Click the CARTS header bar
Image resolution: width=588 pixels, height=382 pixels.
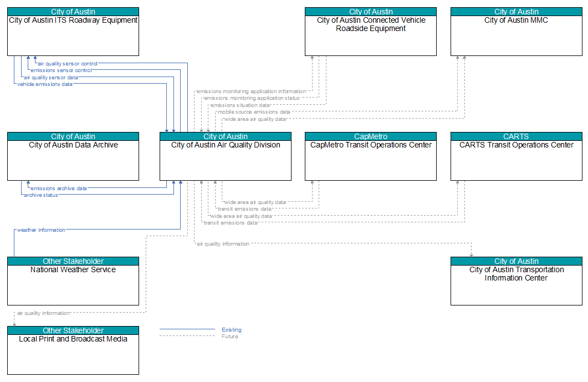pyautogui.click(x=517, y=136)
